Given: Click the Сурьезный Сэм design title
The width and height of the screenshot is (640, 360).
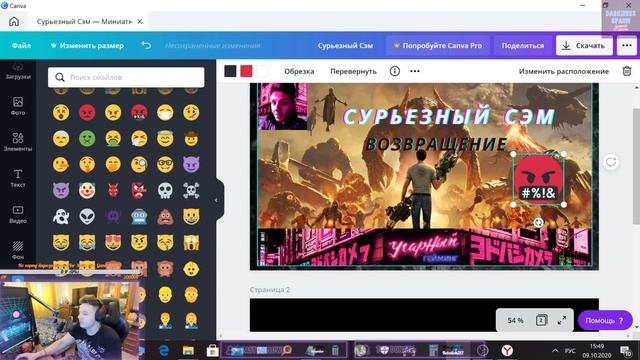Looking at the screenshot, I should pos(345,45).
